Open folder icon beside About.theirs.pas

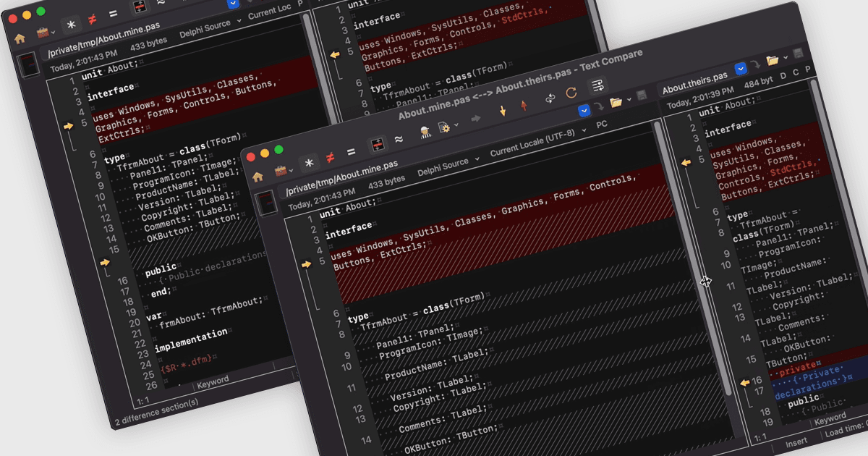point(773,61)
